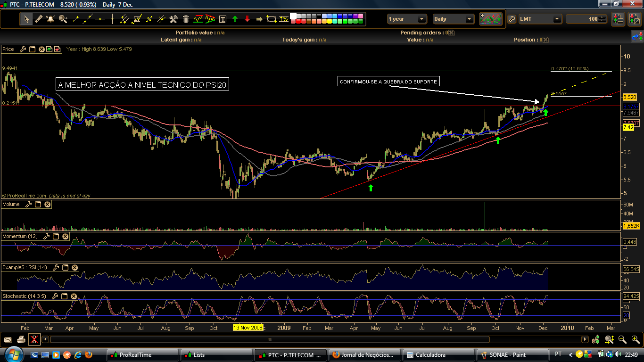Click the scrollbar left arrow
The height and width of the screenshot is (362, 644).
[x=46, y=339]
